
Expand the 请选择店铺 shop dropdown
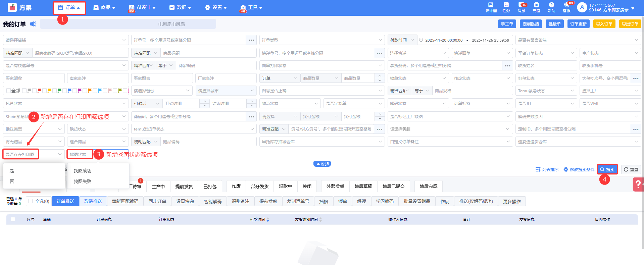(65, 40)
